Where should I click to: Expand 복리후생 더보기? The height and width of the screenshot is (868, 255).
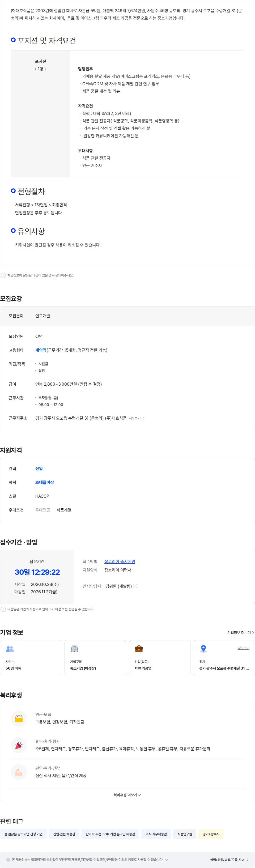coord(127,795)
